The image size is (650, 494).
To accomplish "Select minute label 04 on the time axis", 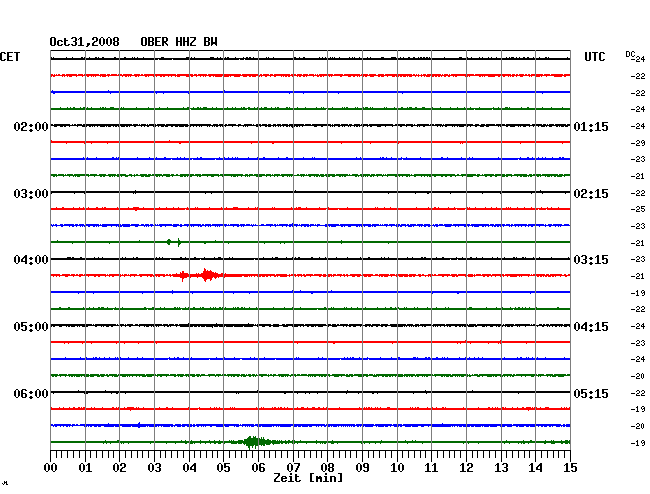I will 189,468.
